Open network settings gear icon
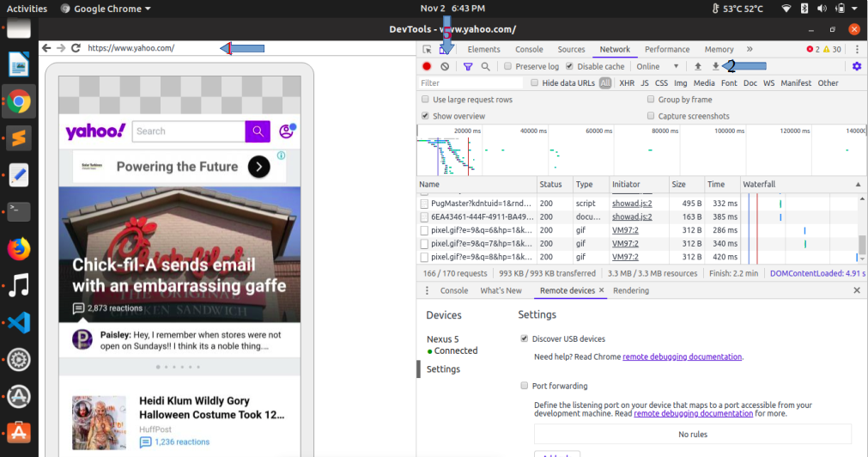The width and height of the screenshot is (868, 457). click(856, 66)
